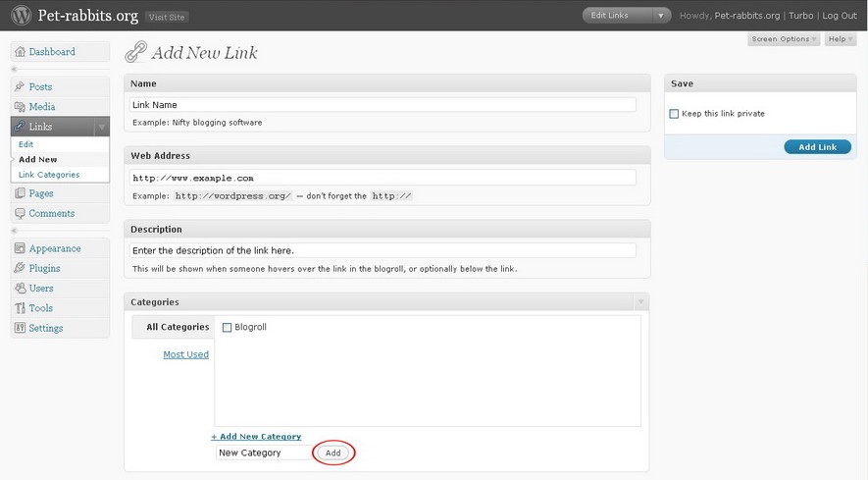This screenshot has height=480, width=868.
Task: Select Edit under the Links submenu
Action: pos(26,144)
